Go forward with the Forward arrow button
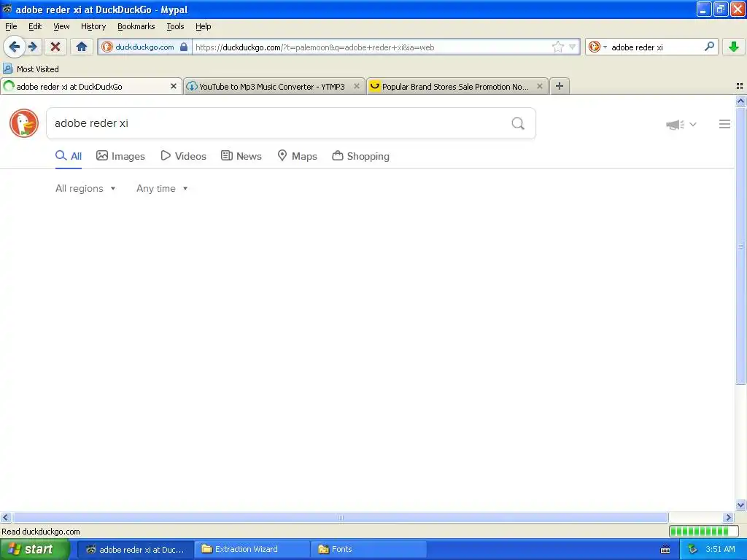This screenshot has width=747, height=560. (33, 47)
